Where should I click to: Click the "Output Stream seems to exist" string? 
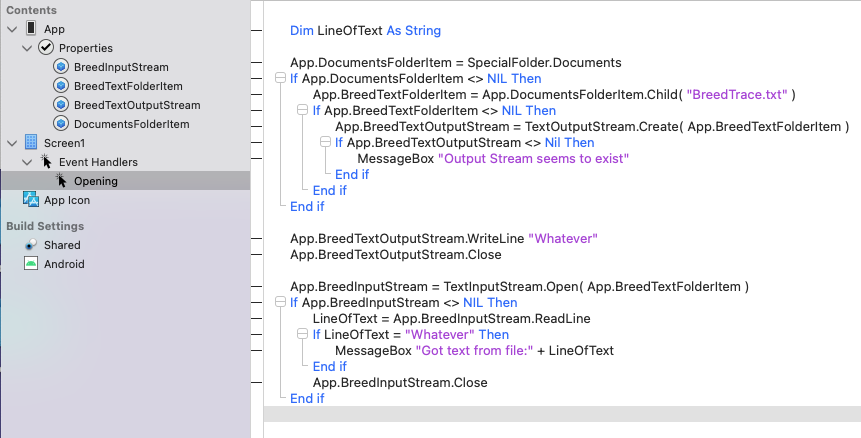(x=534, y=158)
